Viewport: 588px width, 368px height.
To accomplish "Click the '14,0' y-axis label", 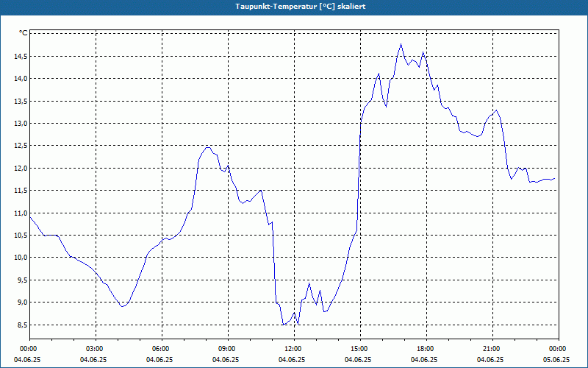I will click(21, 79).
